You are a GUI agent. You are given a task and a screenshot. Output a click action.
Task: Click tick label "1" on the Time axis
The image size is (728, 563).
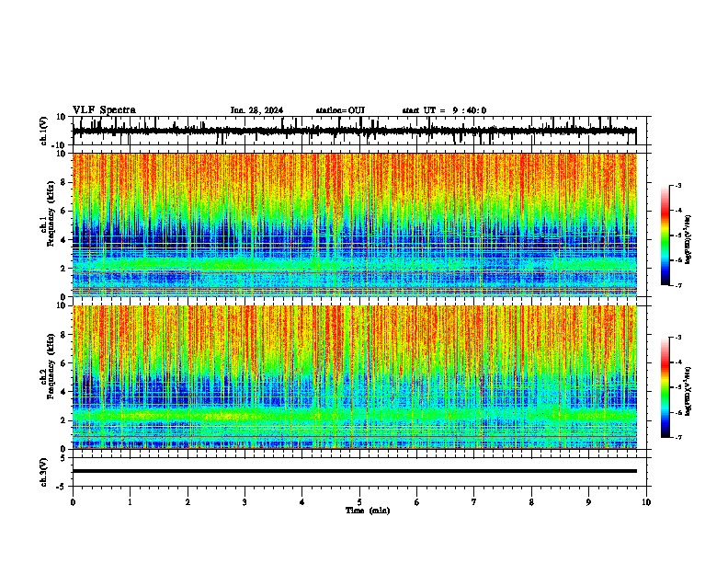coord(130,502)
